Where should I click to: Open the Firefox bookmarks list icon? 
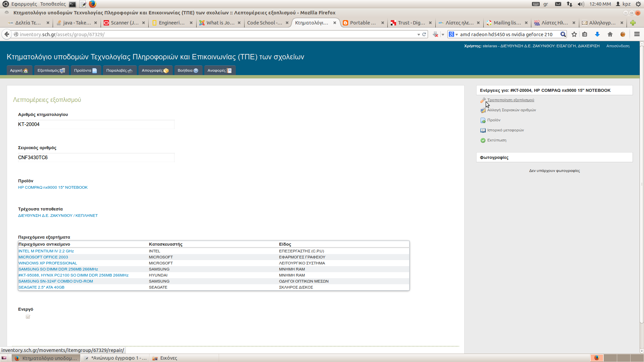click(585, 34)
